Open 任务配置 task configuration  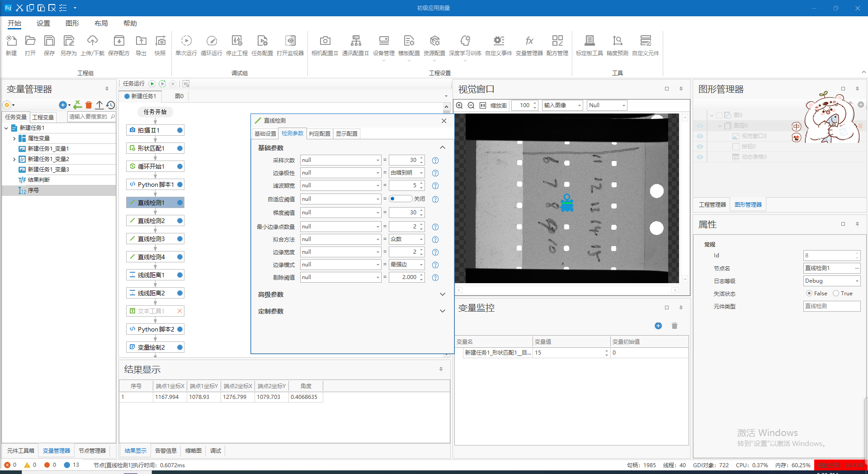click(x=262, y=45)
